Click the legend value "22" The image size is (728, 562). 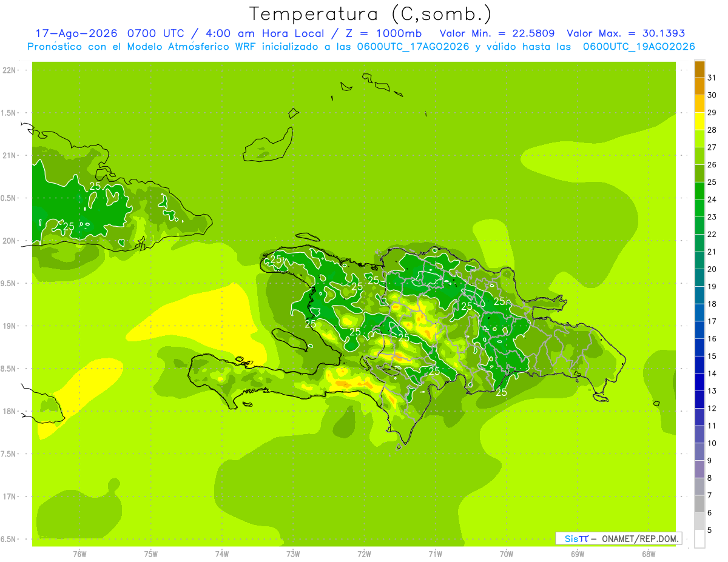[712, 234]
